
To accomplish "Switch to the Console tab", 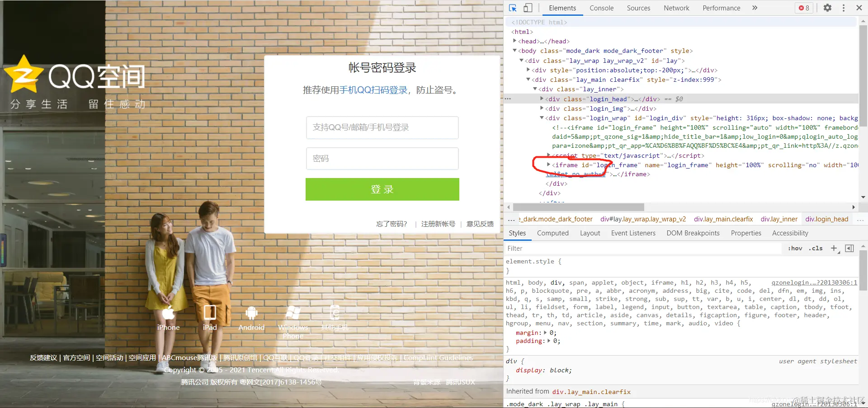I will tap(601, 8).
